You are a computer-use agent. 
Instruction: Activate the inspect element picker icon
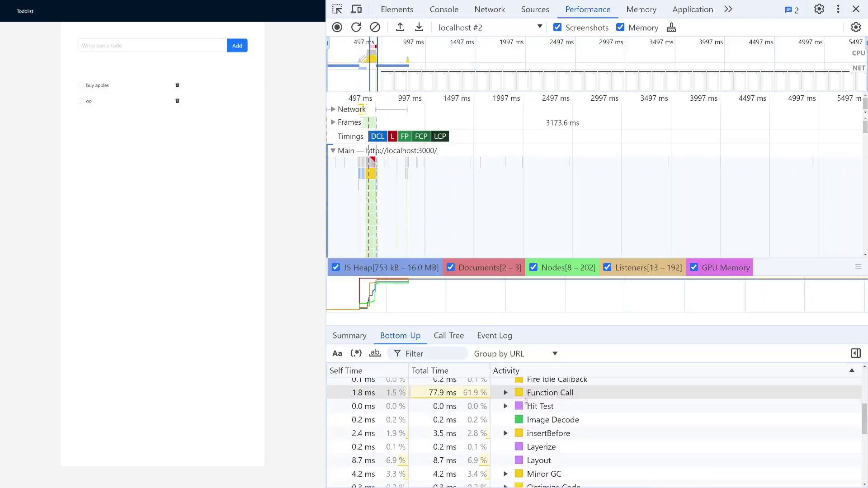click(337, 9)
